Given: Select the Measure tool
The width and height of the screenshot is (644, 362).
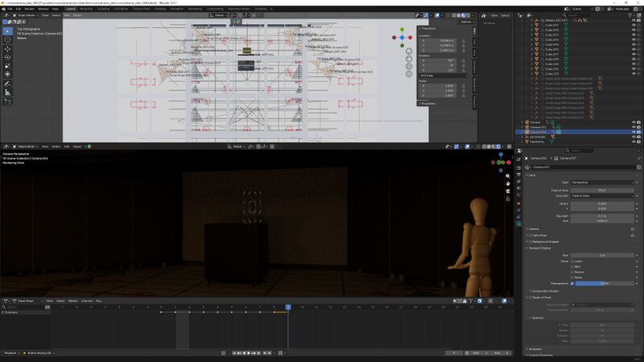Looking at the screenshot, I should (7, 92).
